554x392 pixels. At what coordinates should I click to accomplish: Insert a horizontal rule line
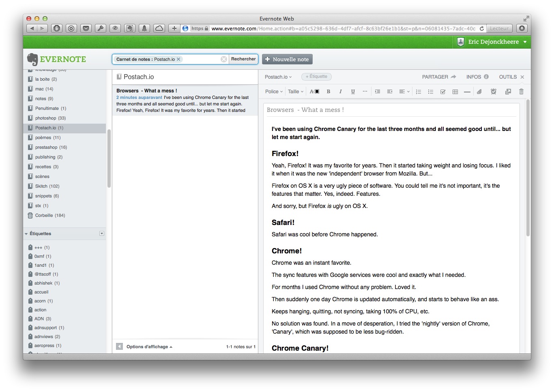[x=467, y=92]
